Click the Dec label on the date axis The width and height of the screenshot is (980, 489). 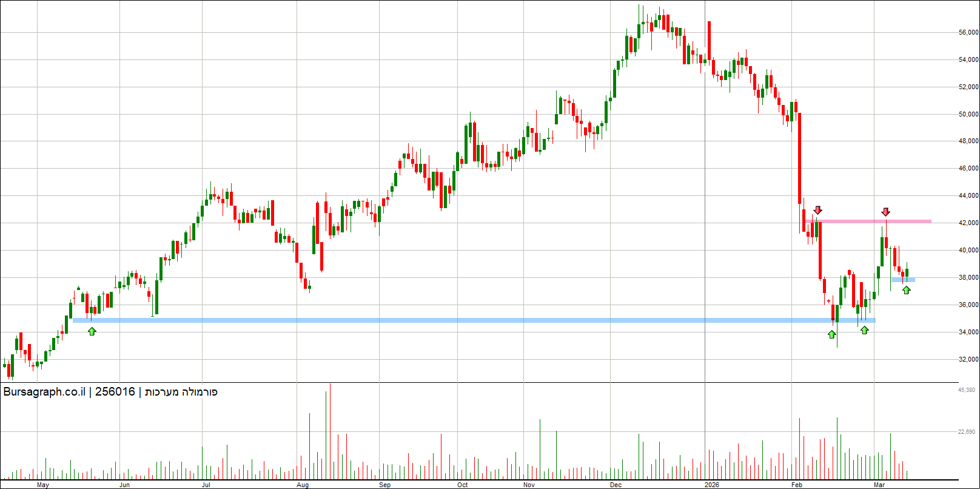616,485
